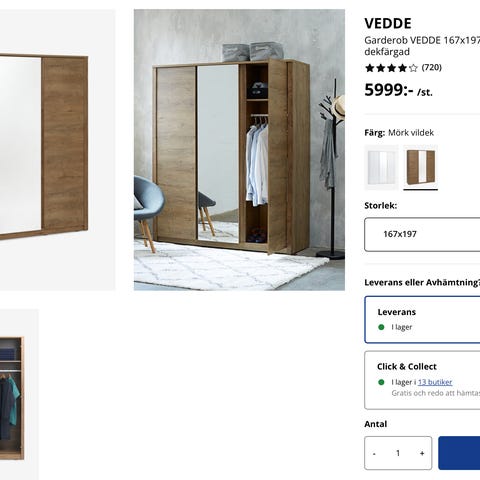Choose the Leverans delivery option
The image size is (480, 480).
422,320
